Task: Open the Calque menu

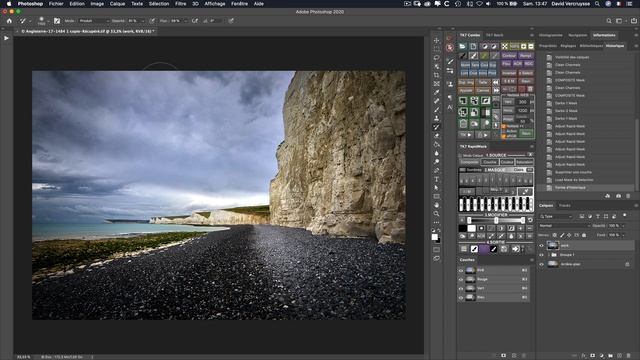Action: click(117, 4)
